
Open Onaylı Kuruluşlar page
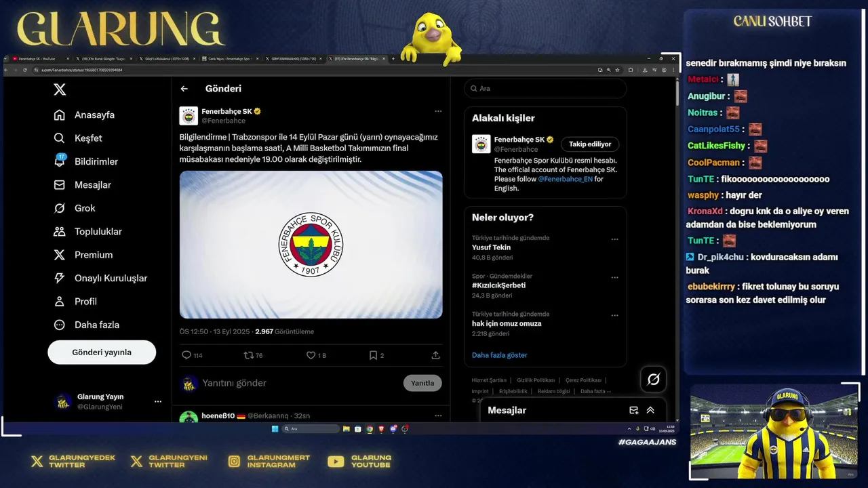tap(100, 279)
